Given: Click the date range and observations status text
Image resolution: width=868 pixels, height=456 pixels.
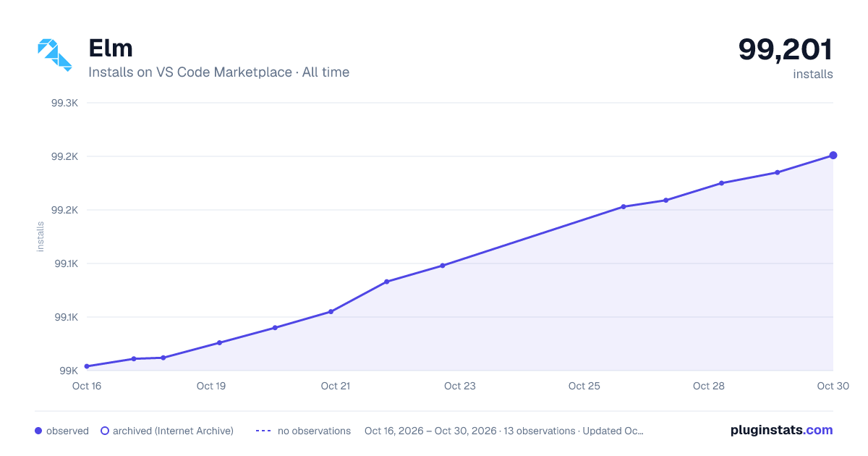Looking at the screenshot, I should tap(504, 431).
